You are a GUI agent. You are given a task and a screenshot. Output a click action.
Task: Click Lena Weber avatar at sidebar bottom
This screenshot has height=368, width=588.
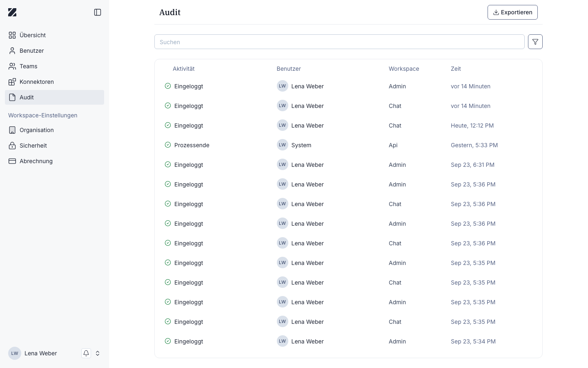click(15, 353)
